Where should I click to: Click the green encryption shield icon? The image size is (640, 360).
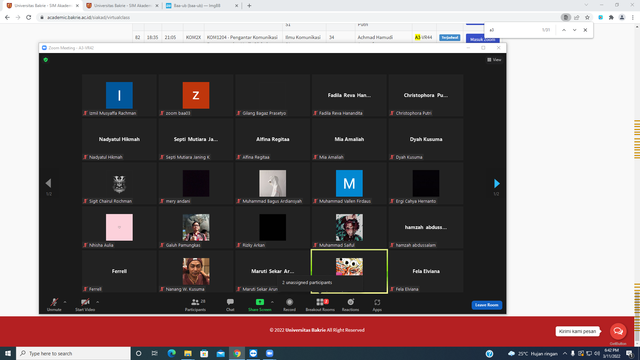tap(46, 60)
